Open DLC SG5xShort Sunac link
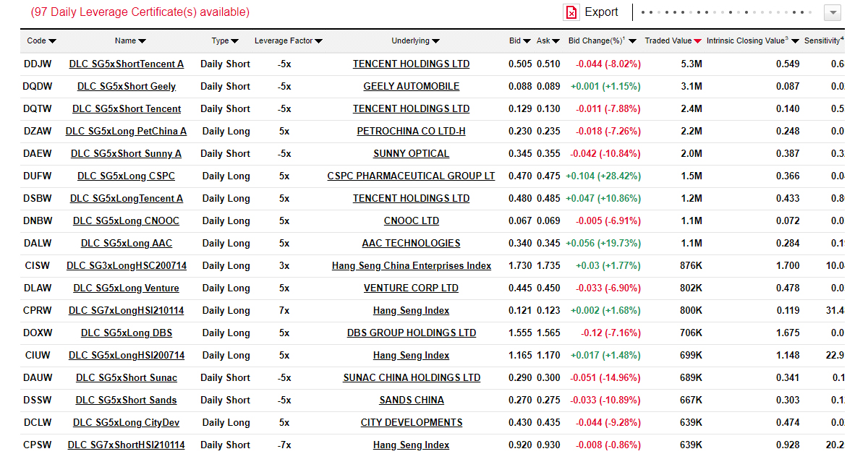This screenshot has width=868, height=454. click(x=127, y=378)
